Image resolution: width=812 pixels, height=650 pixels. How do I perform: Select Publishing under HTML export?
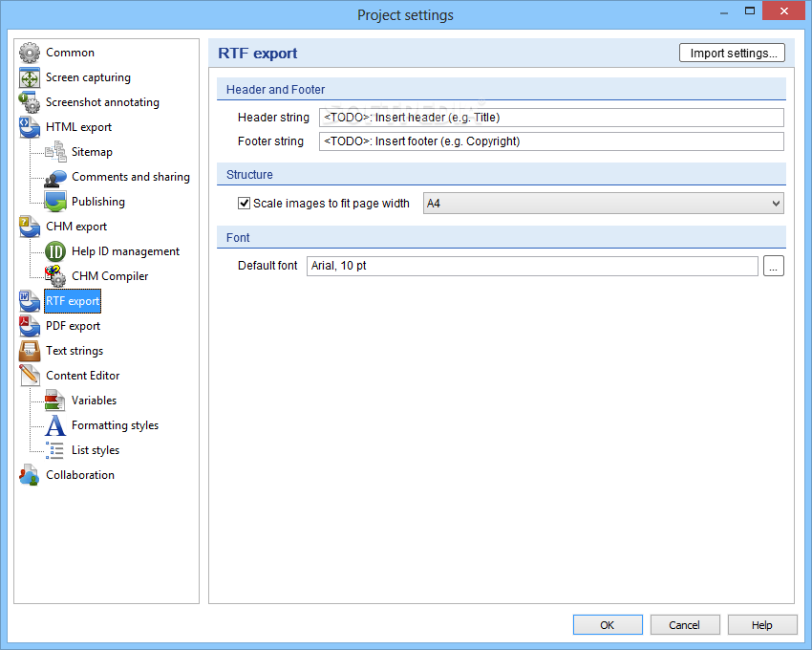pos(97,202)
